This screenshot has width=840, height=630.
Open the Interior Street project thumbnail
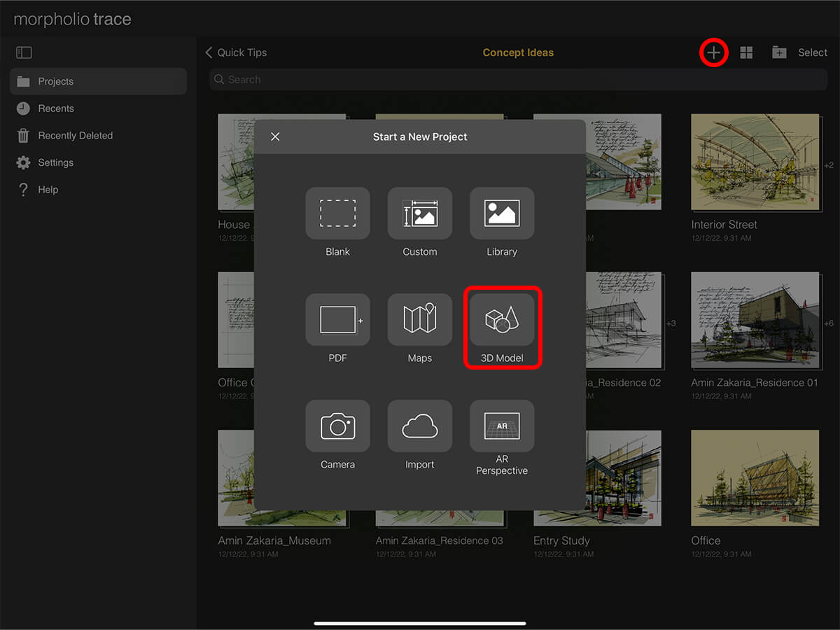tap(754, 162)
